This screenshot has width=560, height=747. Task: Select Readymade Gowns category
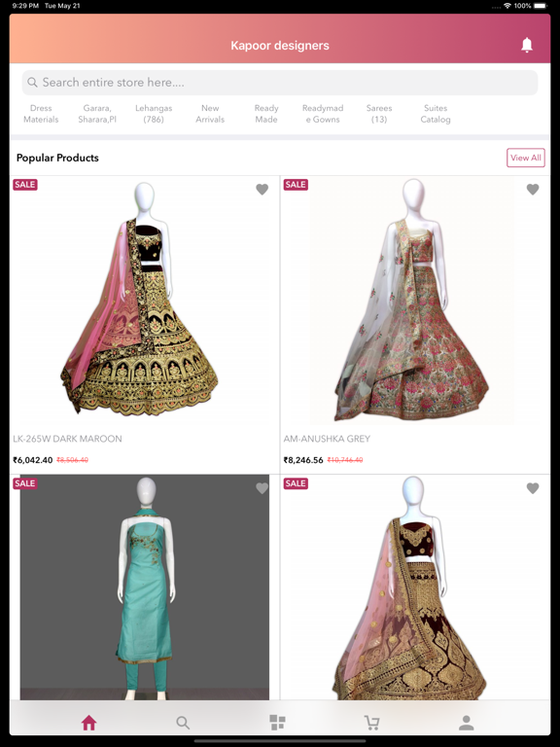(323, 114)
